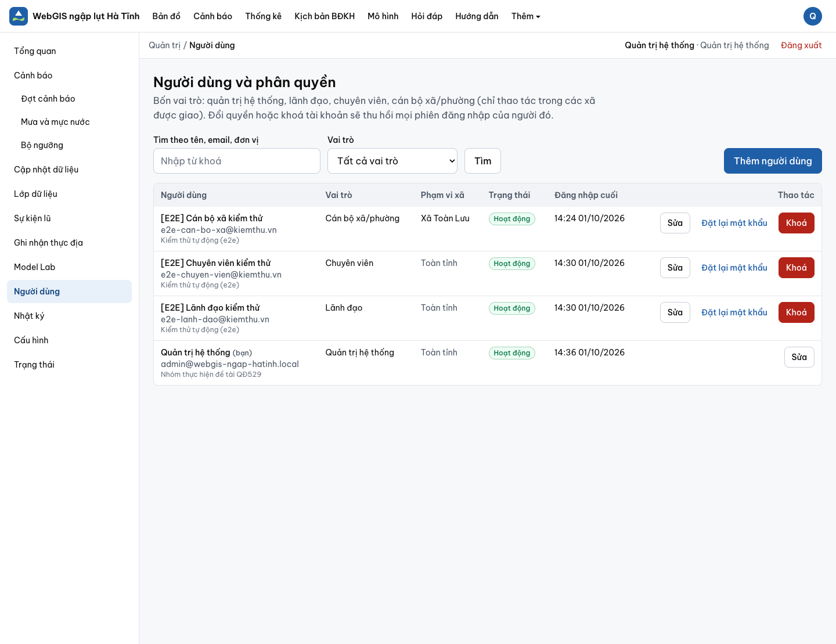Click Hoạt động badge for Chuyên viên kiểm thử
The image size is (836, 644).
tap(512, 264)
